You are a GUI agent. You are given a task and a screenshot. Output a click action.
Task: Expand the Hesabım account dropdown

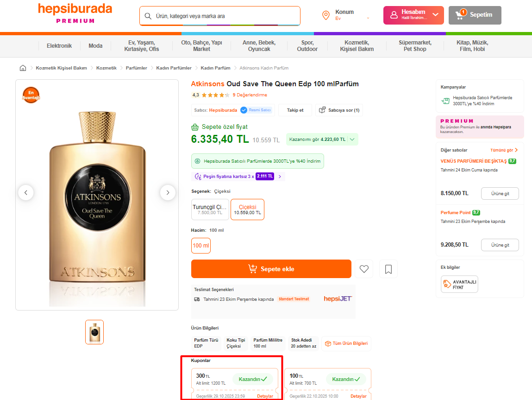435,15
